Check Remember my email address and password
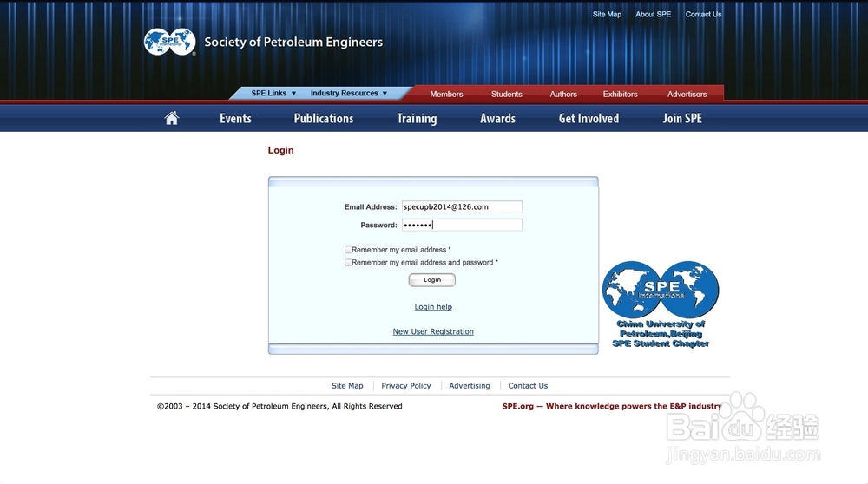 coord(348,262)
